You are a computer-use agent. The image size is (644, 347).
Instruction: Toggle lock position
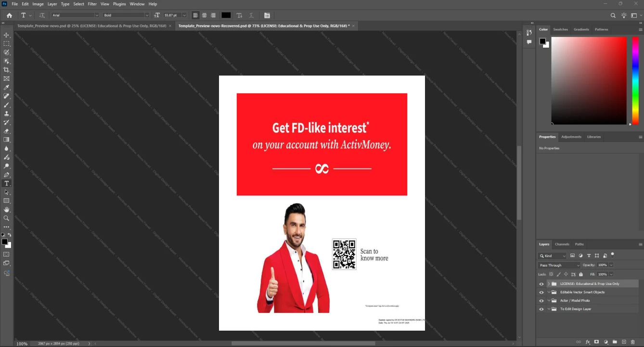[566, 274]
